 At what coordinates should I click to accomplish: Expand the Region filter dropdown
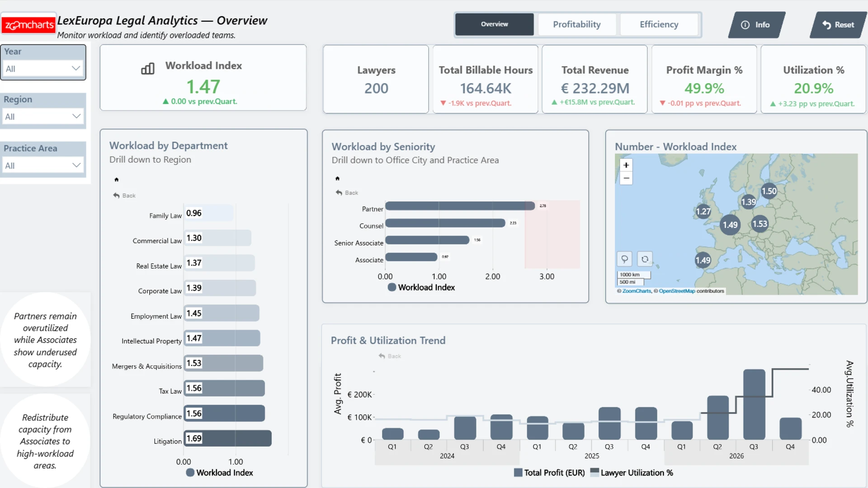[43, 117]
